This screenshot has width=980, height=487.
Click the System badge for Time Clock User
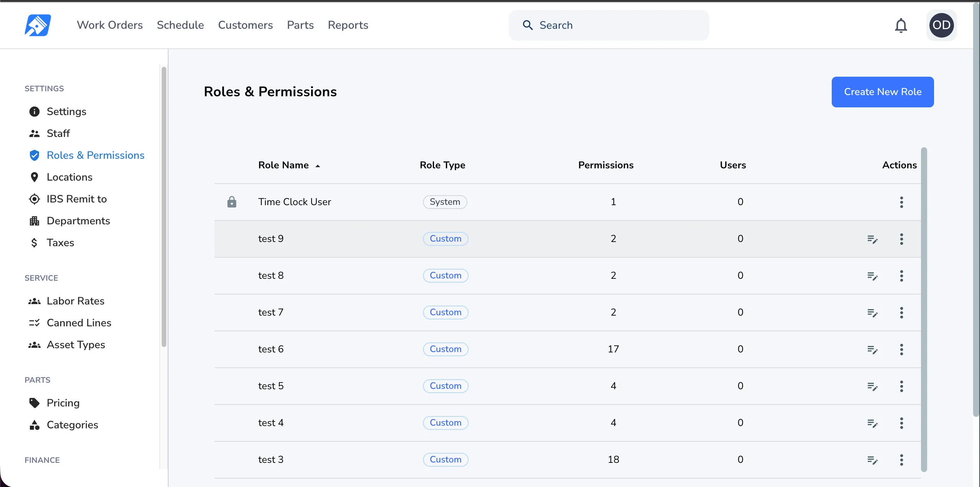(x=445, y=202)
